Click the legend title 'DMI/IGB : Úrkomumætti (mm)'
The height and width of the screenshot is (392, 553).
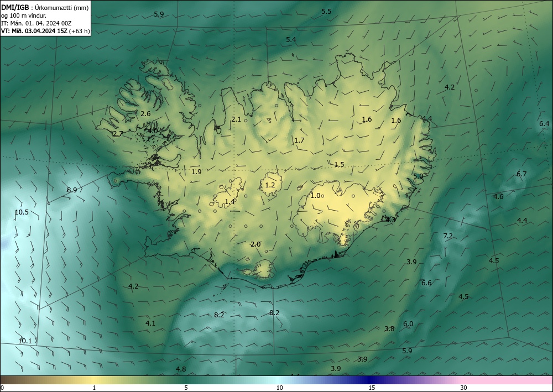pyautogui.click(x=45, y=7)
